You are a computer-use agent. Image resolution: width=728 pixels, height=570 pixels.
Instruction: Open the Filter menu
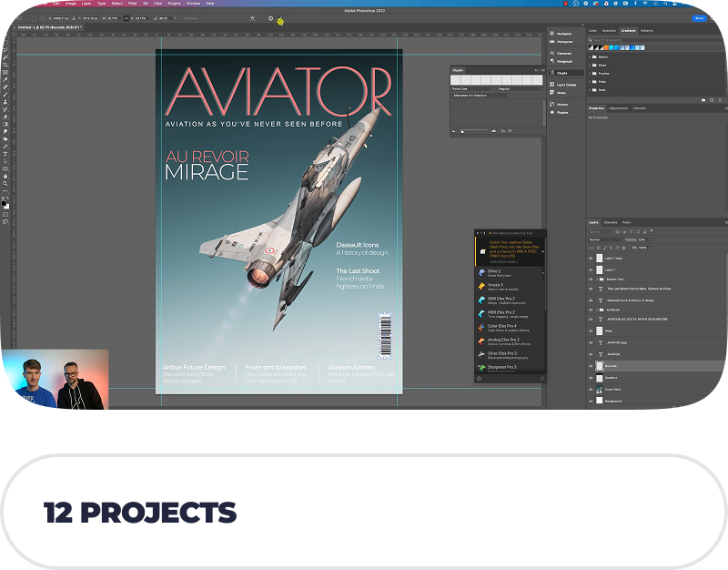pyautogui.click(x=132, y=4)
